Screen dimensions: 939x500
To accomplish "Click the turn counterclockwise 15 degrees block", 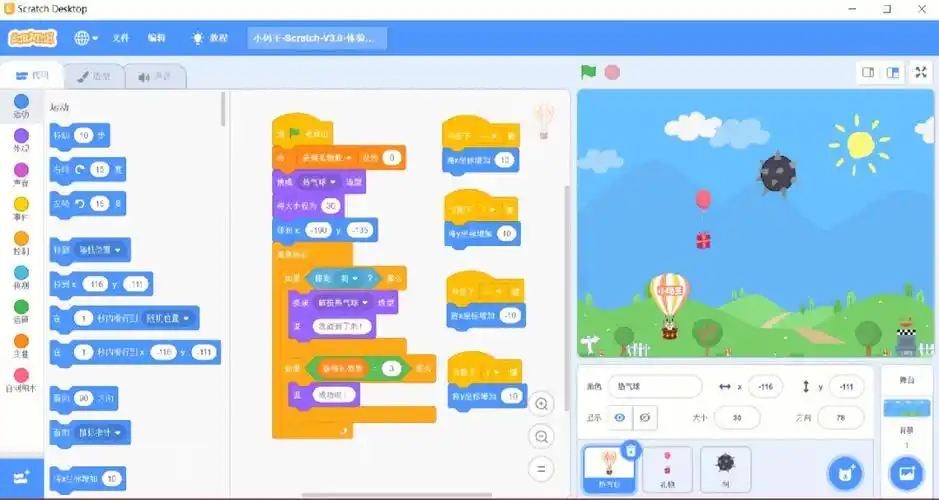I will (87, 204).
